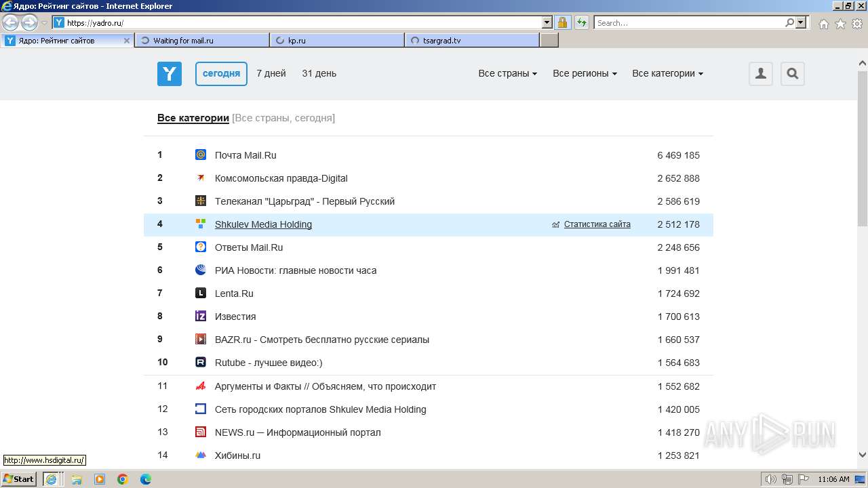The image size is (868, 488).
Task: Click the Царьград channel favicon
Action: pos(201,201)
